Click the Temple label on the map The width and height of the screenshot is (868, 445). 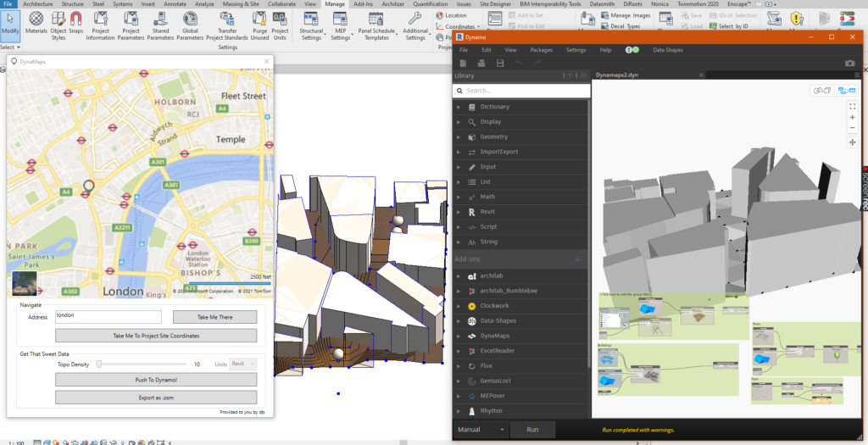[231, 140]
